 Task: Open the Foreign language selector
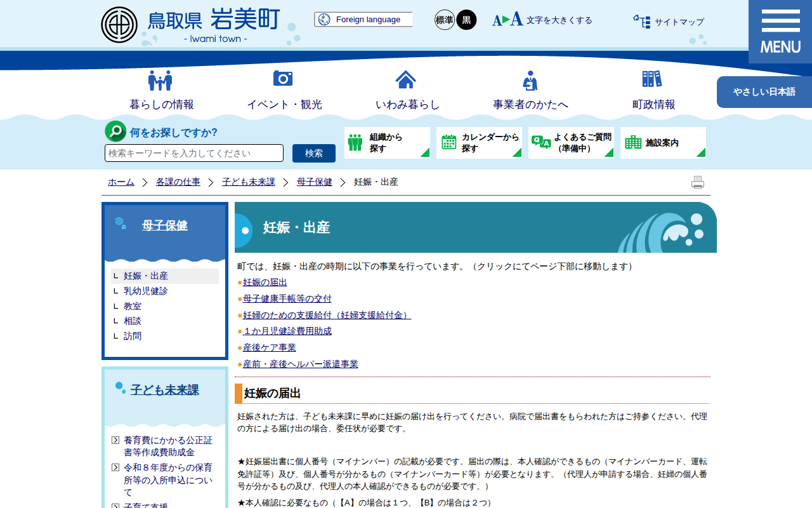point(363,20)
